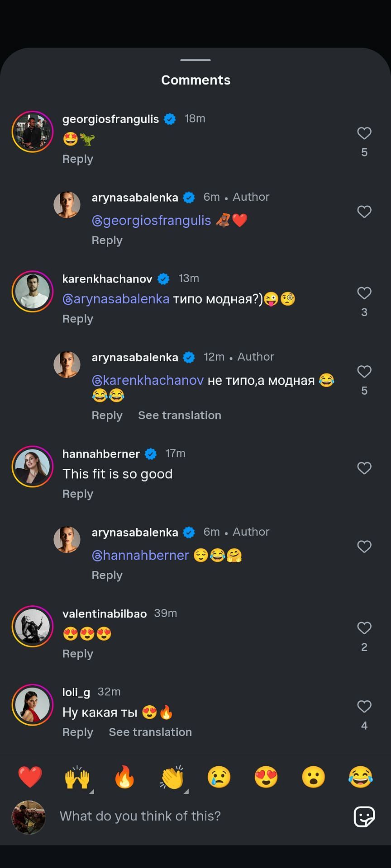
Task: See translation of arynasabalenka's reply to karenkhachanov
Action: click(x=180, y=415)
